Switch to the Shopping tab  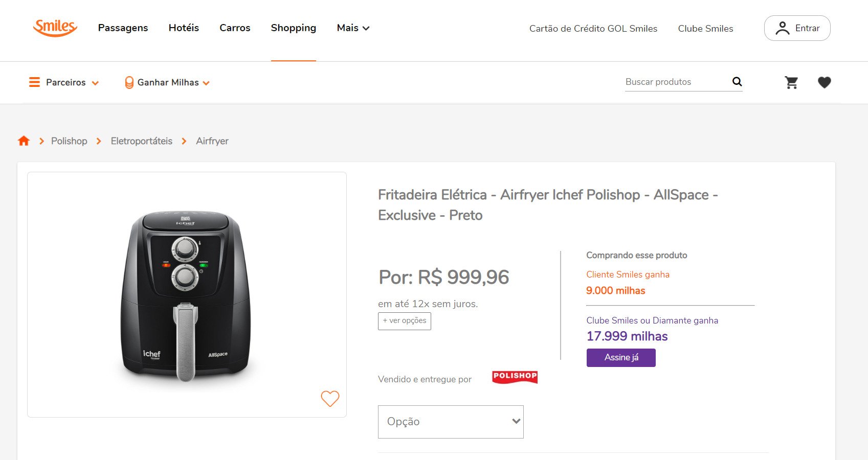pyautogui.click(x=293, y=28)
